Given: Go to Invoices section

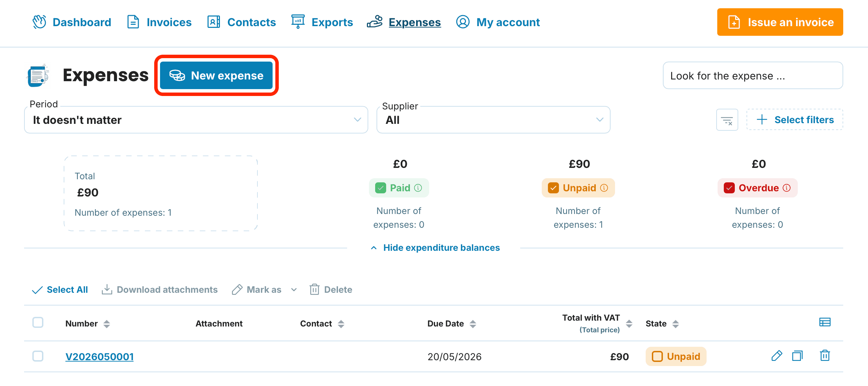Looking at the screenshot, I should click(x=159, y=22).
